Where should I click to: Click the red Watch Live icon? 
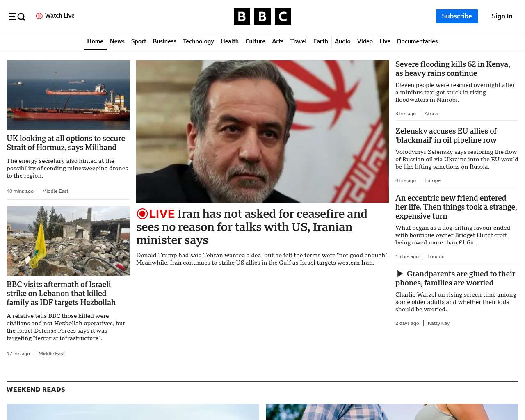(x=39, y=16)
